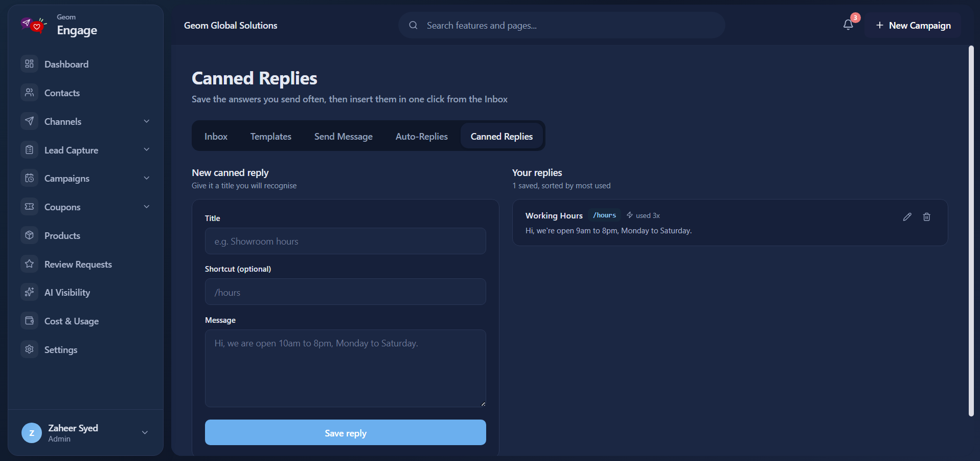
Task: Open the Send Message tab
Action: click(343, 136)
